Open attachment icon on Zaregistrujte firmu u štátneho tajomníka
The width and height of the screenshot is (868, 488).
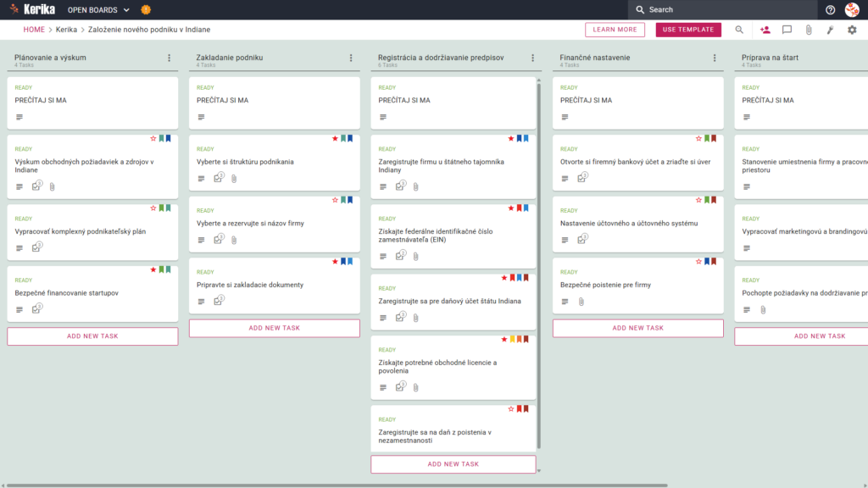[x=415, y=187]
